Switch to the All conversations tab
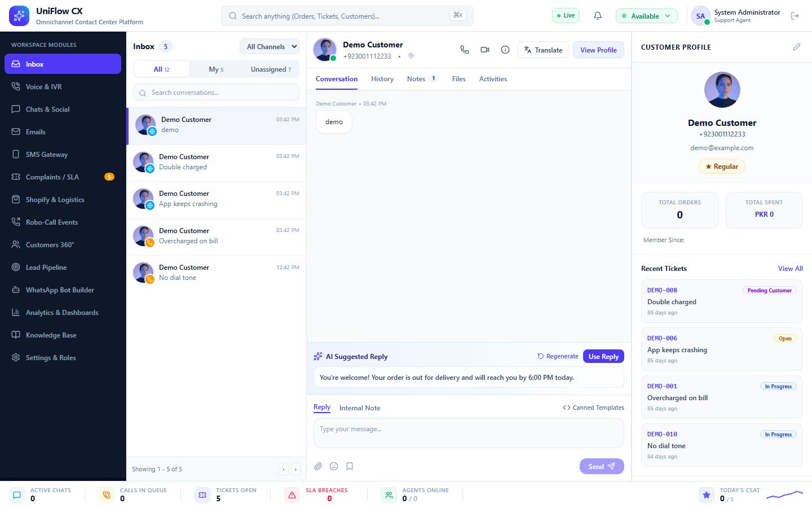 (161, 69)
